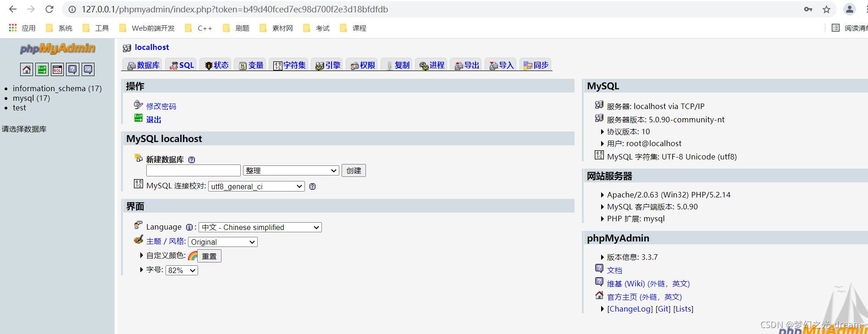Click the 退出 logout link
The image size is (868, 334).
(154, 120)
